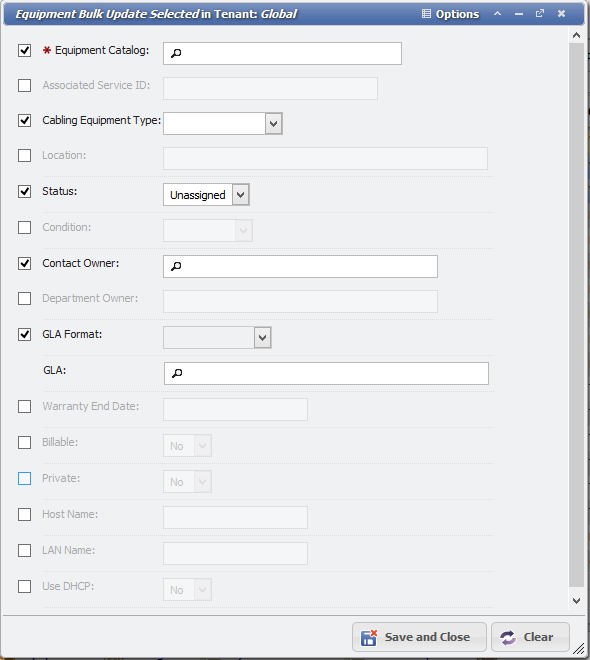The height and width of the screenshot is (660, 590).
Task: Open the GLA Format dropdown list
Action: pos(262,338)
